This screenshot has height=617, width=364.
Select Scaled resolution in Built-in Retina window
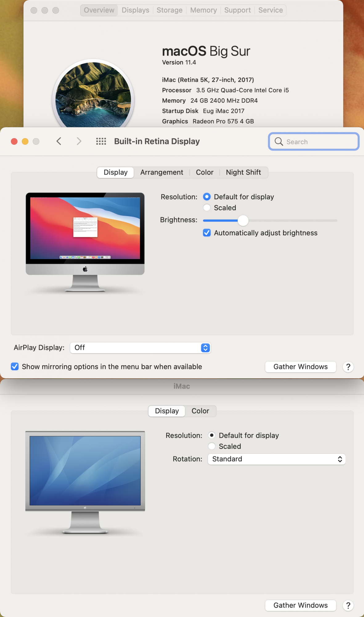207,208
